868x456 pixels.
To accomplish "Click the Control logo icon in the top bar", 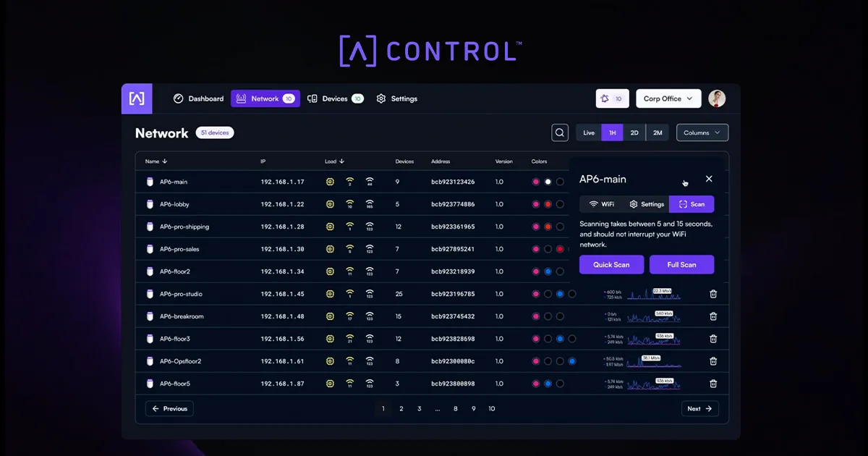I will coord(137,98).
